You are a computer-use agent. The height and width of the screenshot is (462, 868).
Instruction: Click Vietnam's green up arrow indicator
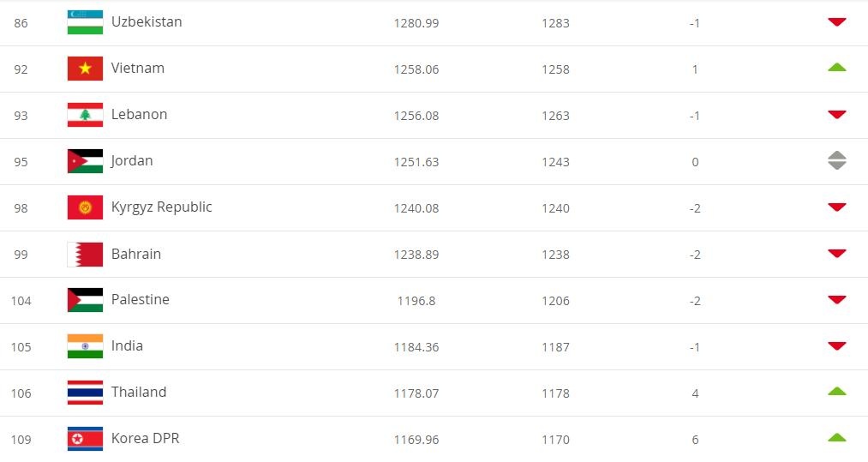(x=836, y=68)
